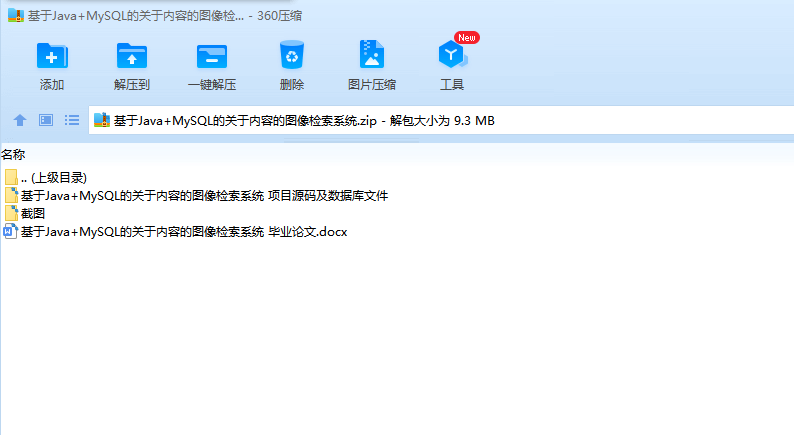794x435 pixels.
Task: Click the 添加 (Add) toolbar icon
Action: coord(52,55)
